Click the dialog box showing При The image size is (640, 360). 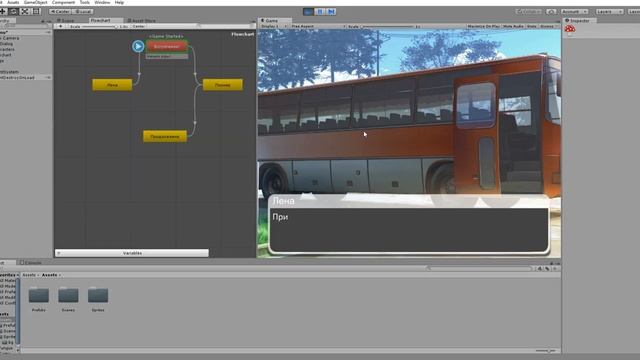pyautogui.click(x=409, y=230)
